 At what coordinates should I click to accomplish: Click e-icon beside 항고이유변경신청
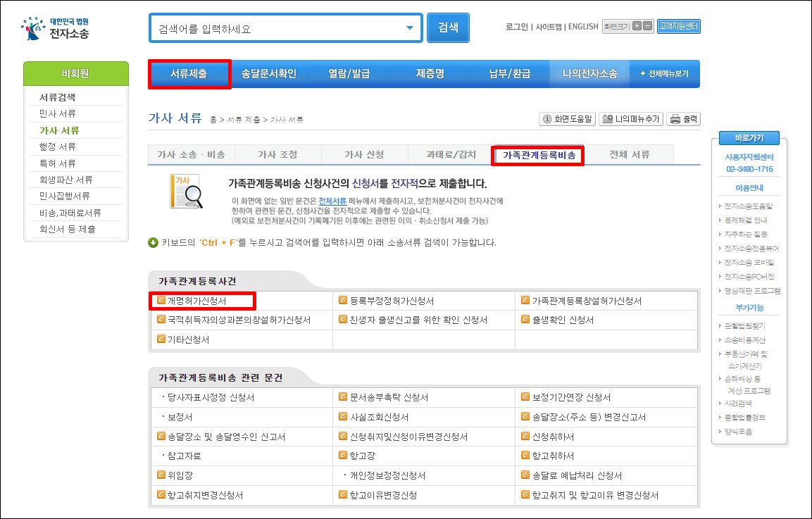tap(343, 494)
